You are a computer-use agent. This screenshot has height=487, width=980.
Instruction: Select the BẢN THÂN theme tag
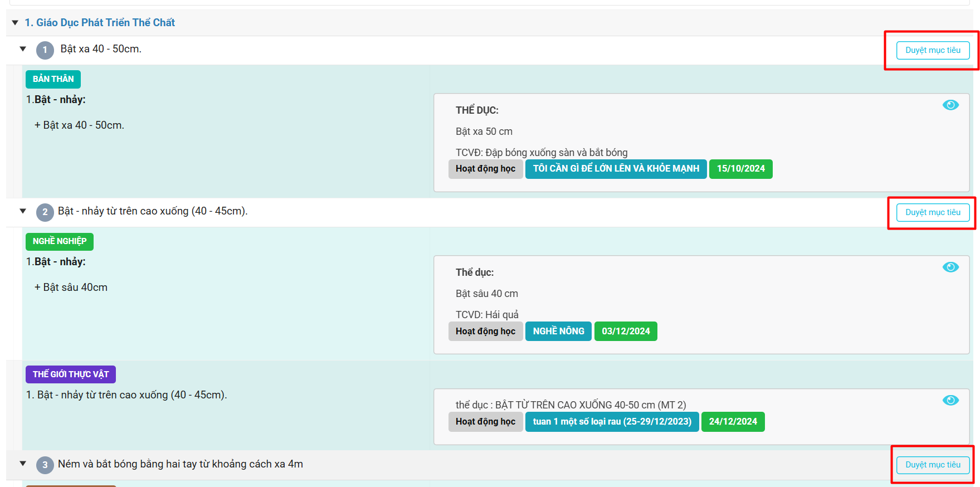53,79
